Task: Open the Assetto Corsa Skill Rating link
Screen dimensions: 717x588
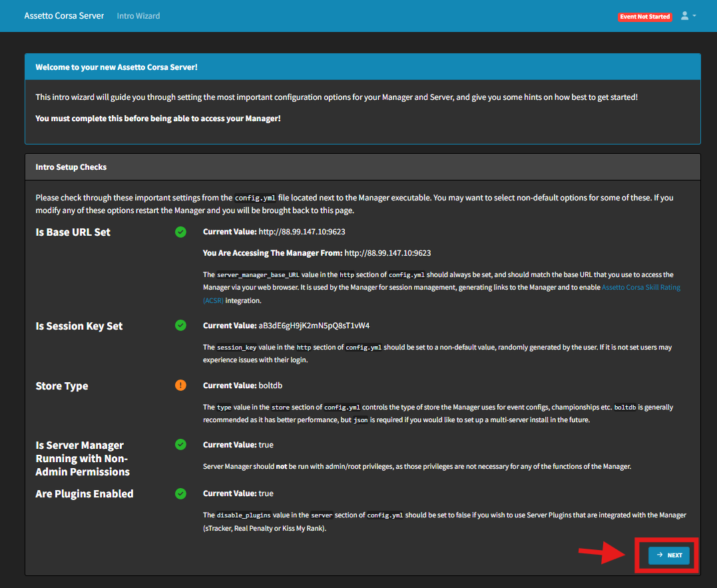Action: point(640,287)
